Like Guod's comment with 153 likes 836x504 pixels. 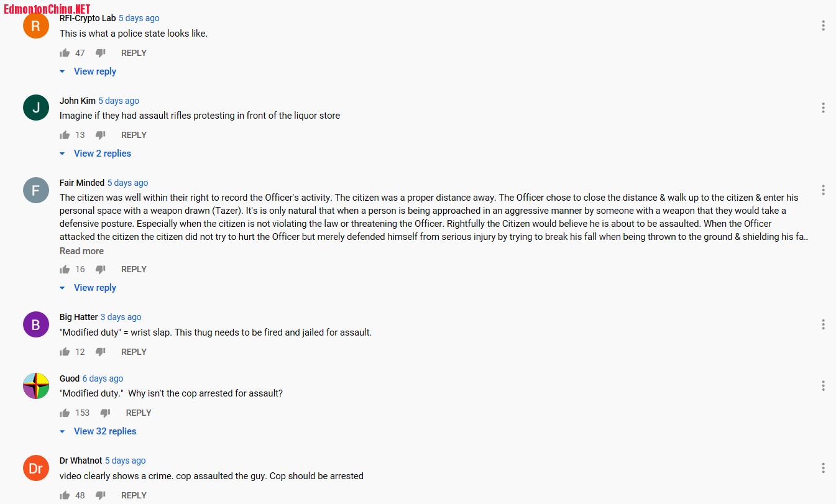coord(65,413)
